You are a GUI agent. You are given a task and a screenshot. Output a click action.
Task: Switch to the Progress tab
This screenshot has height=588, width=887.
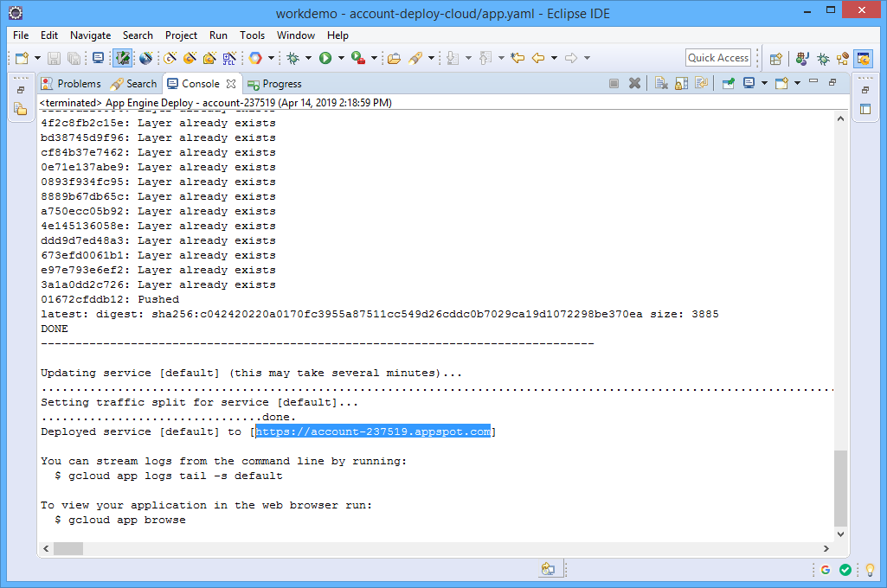[275, 84]
